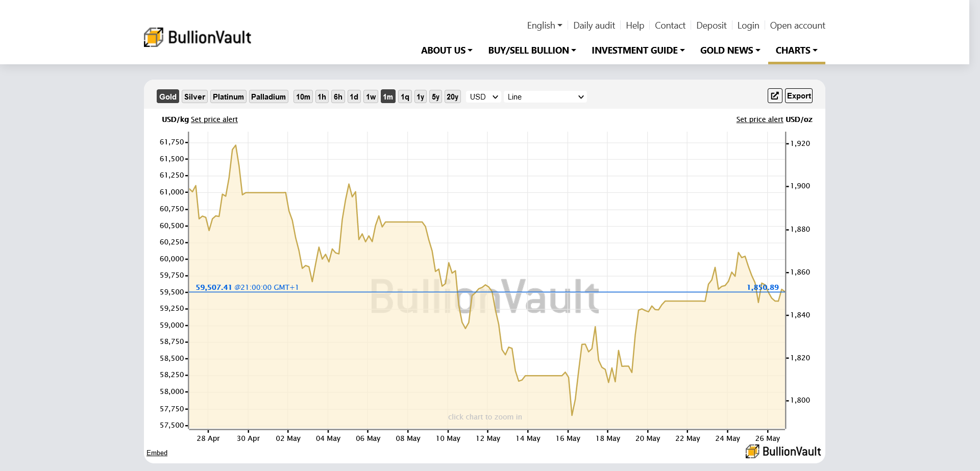This screenshot has height=471, width=980.
Task: Click the Embed link
Action: (157, 453)
